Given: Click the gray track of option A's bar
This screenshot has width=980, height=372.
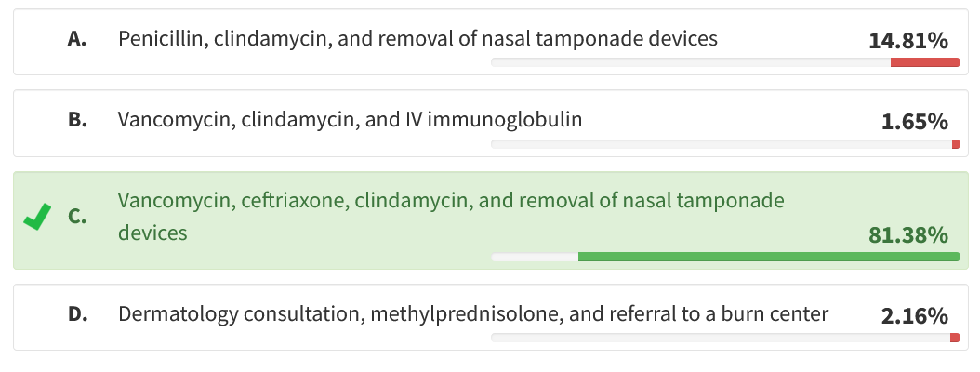Looking at the screenshot, I should 690,62.
